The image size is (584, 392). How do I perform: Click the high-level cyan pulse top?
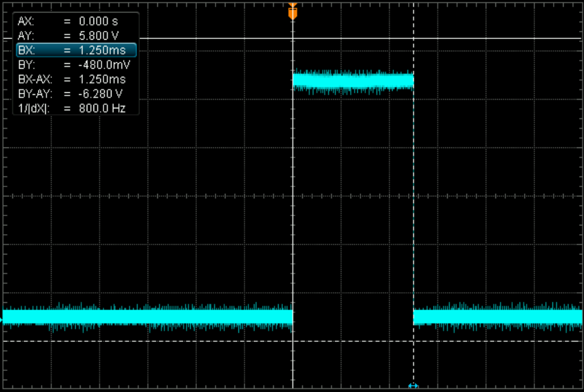pos(353,81)
